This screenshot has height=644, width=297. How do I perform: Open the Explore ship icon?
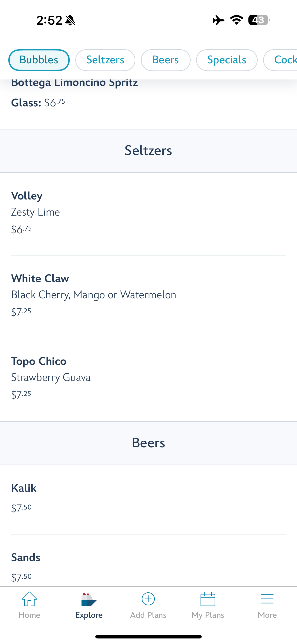(x=89, y=600)
